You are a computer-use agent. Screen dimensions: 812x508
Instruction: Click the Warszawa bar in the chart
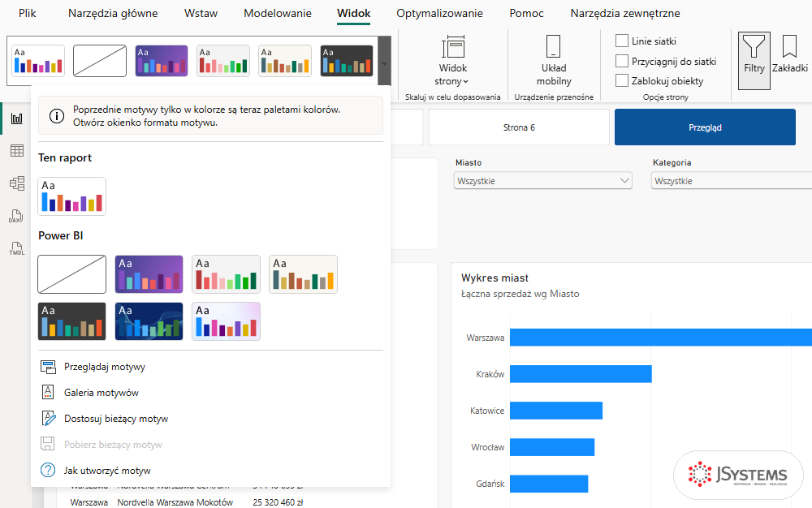pos(661,338)
